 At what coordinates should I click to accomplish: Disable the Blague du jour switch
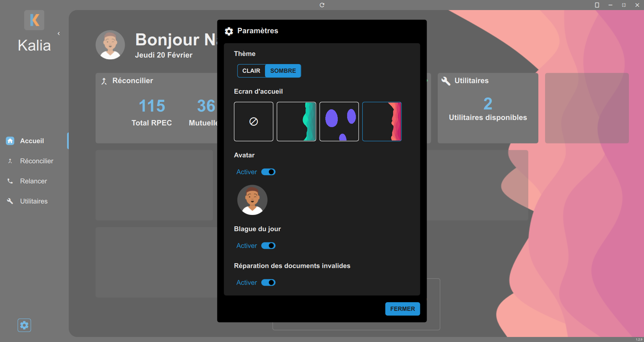268,246
